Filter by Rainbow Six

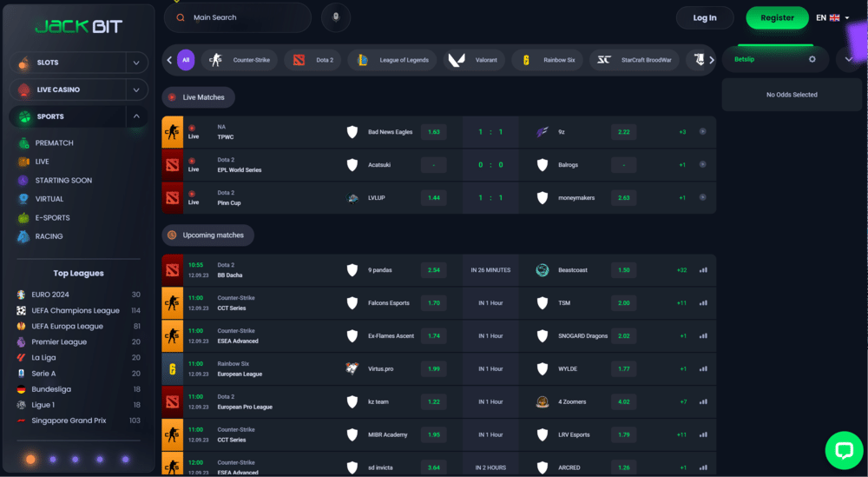pyautogui.click(x=548, y=60)
